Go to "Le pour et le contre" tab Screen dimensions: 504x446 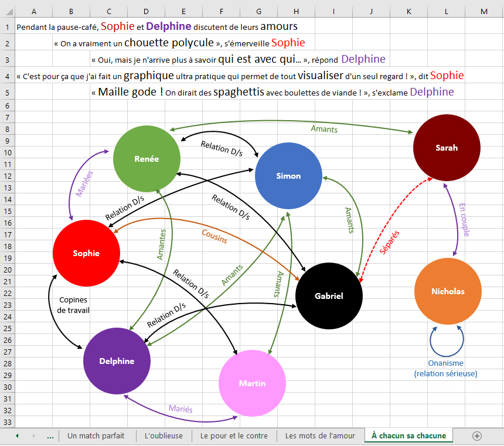click(x=234, y=435)
